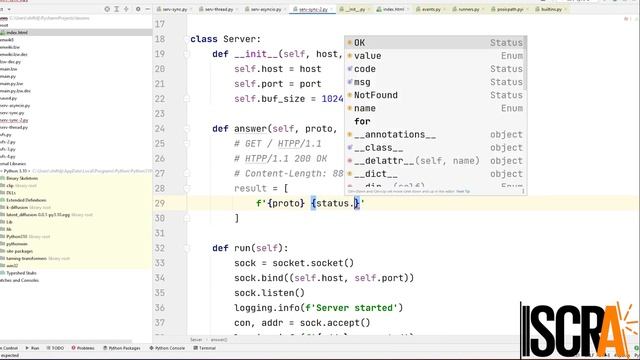Image resolution: width=640 pixels, height=360 pixels.
Task: Open the index.html editor tab
Action: (392, 9)
